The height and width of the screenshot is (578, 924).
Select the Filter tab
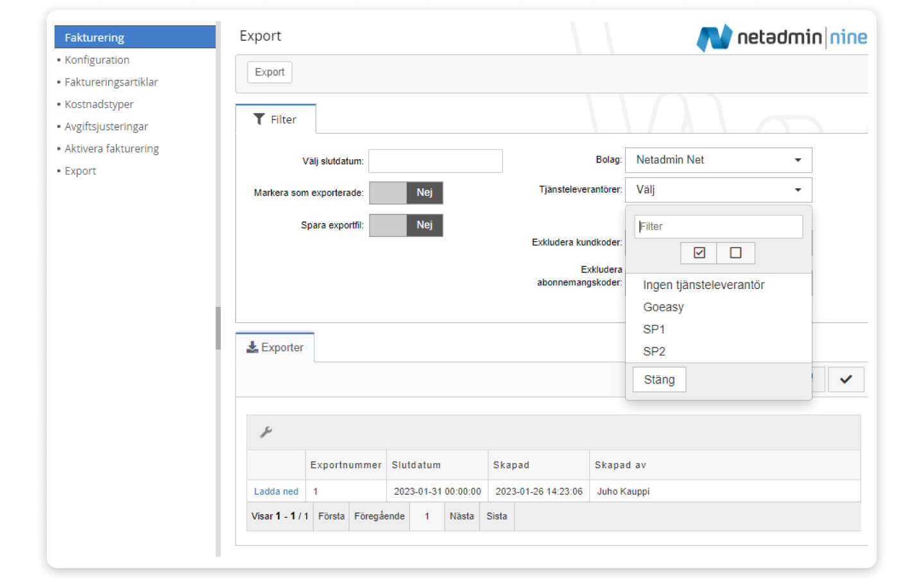(276, 119)
